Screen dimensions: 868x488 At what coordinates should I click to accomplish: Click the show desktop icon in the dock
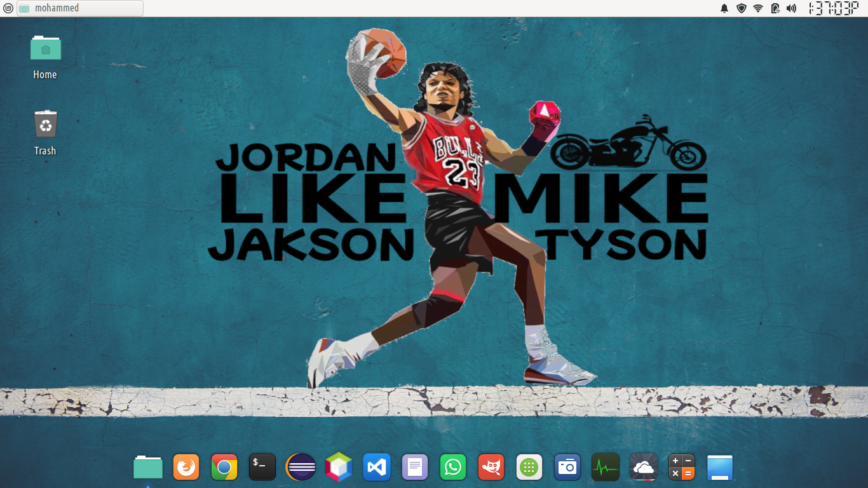click(x=720, y=467)
